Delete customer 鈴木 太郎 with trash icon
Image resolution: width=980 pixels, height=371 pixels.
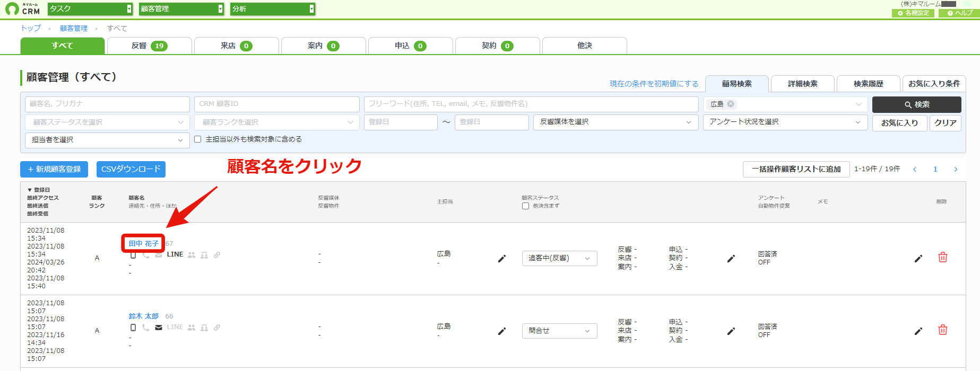tap(943, 330)
